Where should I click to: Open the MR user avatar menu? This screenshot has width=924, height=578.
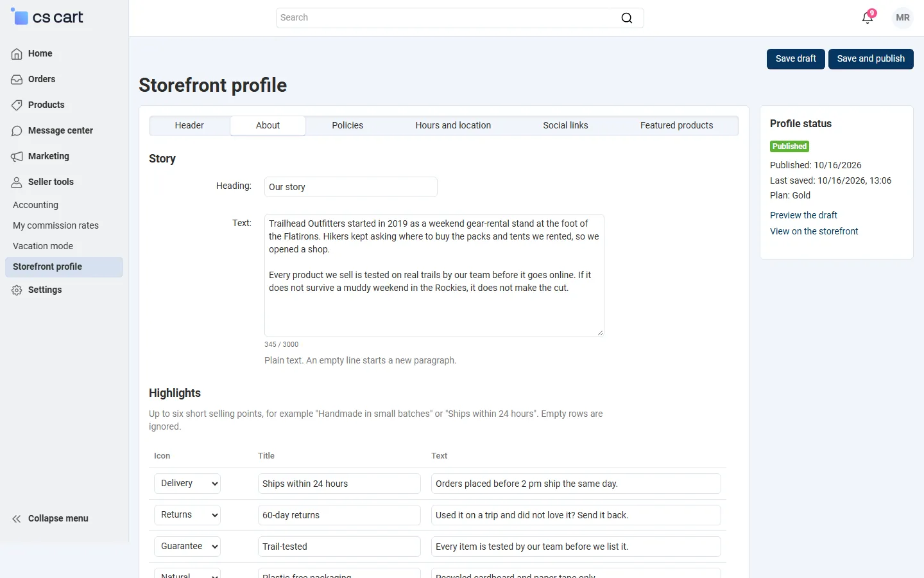[903, 17]
